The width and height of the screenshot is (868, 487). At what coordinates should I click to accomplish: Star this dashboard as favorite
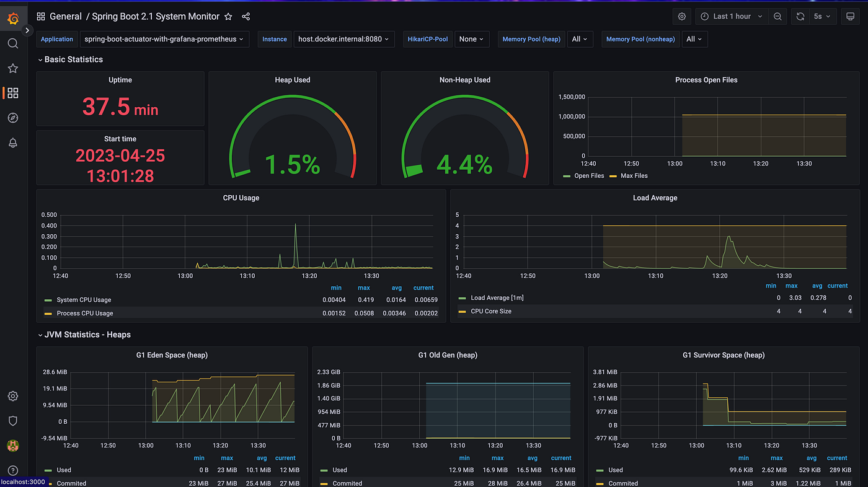coord(228,17)
